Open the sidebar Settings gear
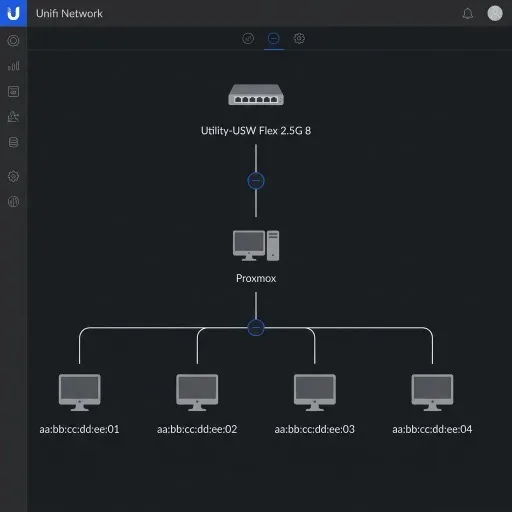This screenshot has height=512, width=512. [x=13, y=176]
